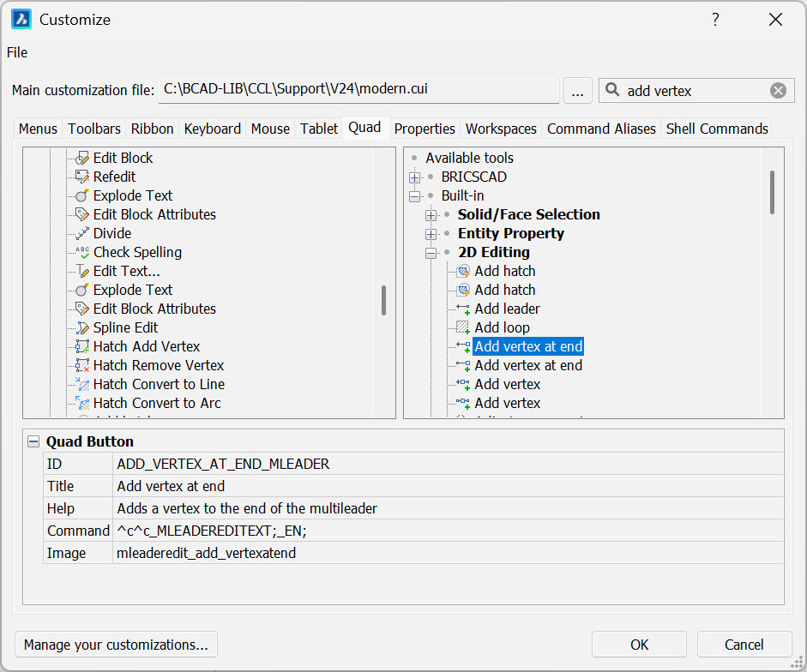The height and width of the screenshot is (672, 807).
Task: Click Edit Block Attributes icon directly above Divide
Action: (x=81, y=214)
